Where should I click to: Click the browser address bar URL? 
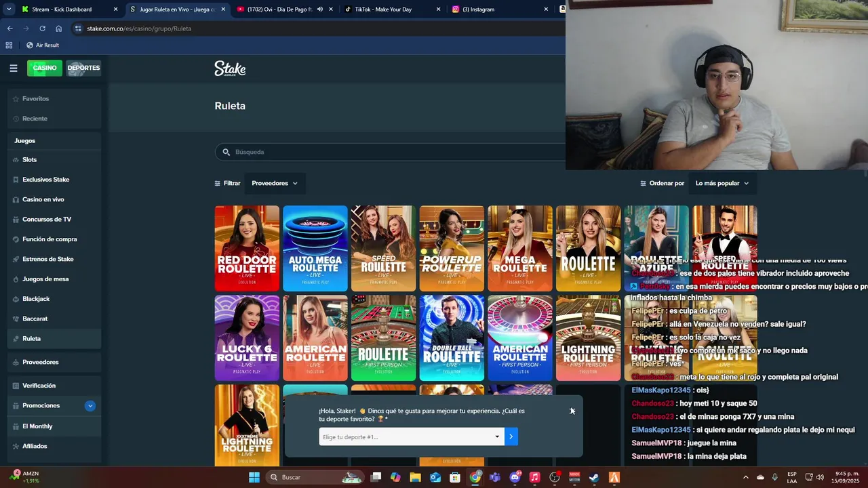pyautogui.click(x=139, y=28)
